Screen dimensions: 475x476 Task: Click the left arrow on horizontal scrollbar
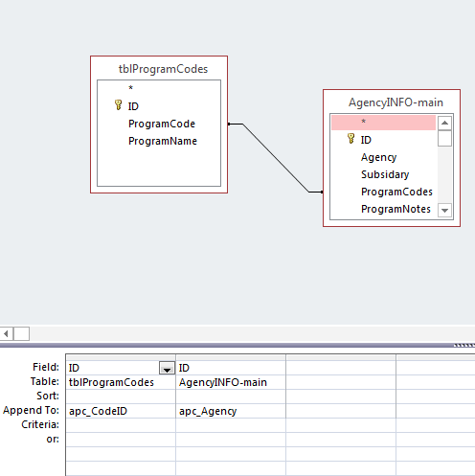6,334
